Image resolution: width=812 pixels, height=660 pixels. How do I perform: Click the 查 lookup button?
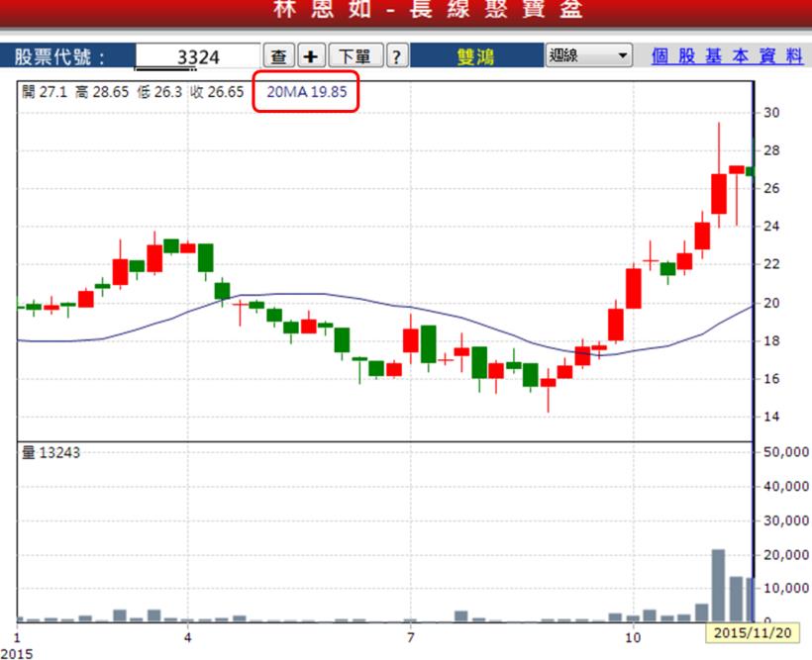click(279, 55)
